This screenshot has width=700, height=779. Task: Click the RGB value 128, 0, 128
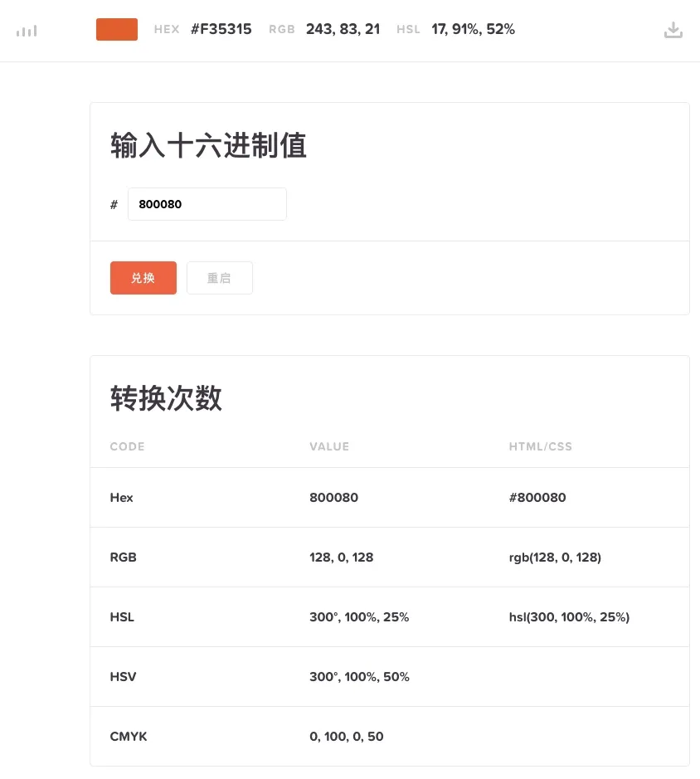point(341,557)
